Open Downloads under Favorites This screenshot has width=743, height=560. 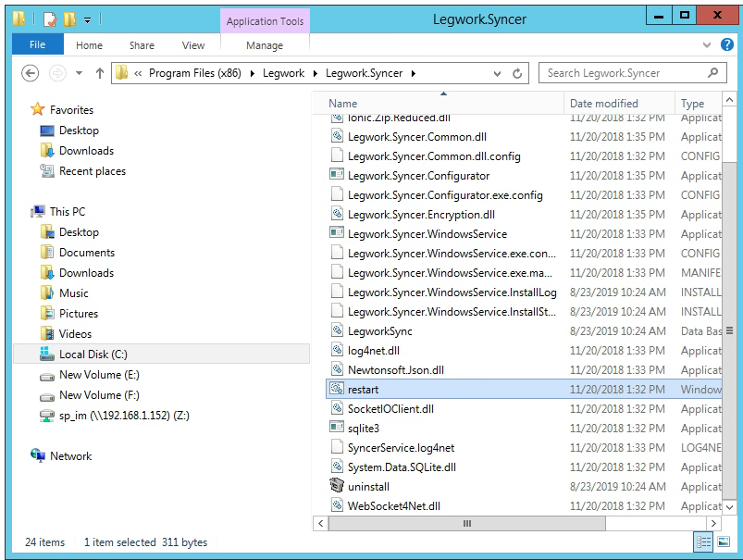click(x=86, y=151)
